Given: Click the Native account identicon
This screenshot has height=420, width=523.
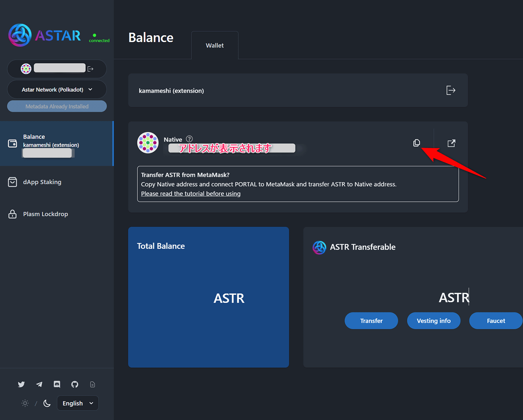Looking at the screenshot, I should point(148,143).
